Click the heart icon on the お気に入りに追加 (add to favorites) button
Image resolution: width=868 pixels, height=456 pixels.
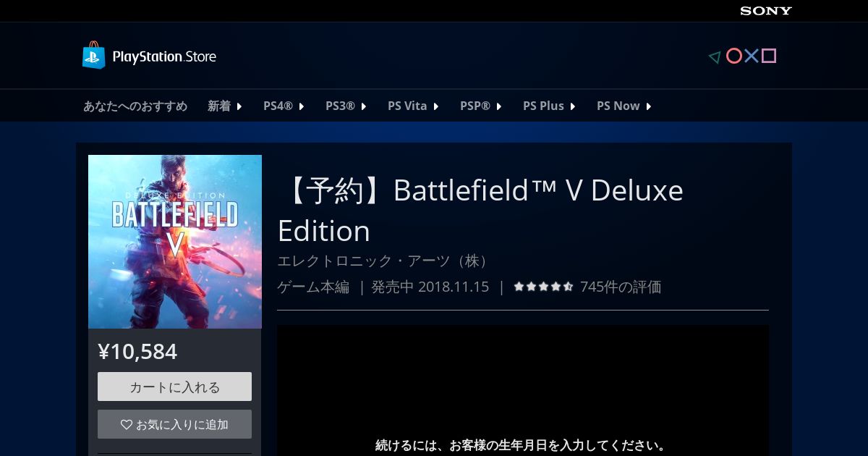(x=127, y=425)
